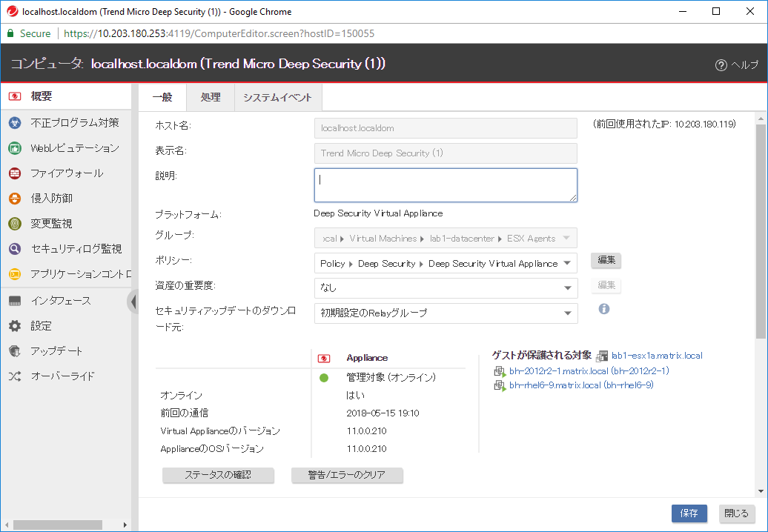Click the Anti-Malware (不正プログラム対策) sidebar icon
Image resolution: width=768 pixels, height=532 pixels.
[14, 123]
